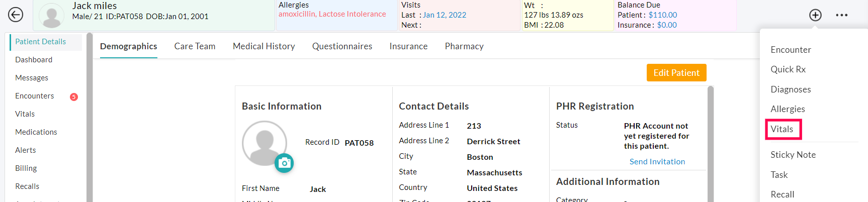This screenshot has height=202, width=868.
Task: Open last visit date Jan 12, 2022
Action: tap(445, 15)
